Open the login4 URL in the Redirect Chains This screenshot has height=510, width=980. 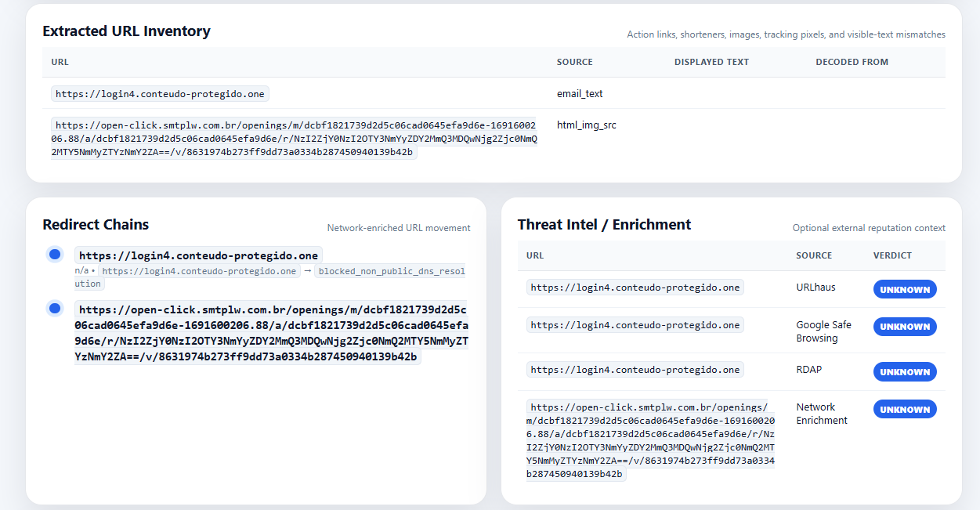click(x=198, y=255)
